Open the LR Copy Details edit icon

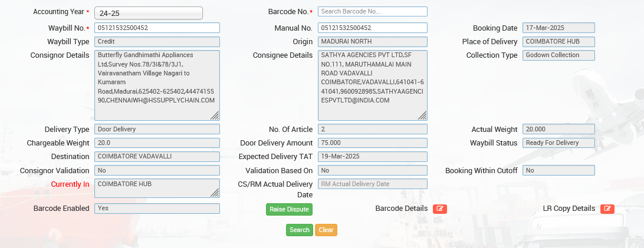[607, 209]
